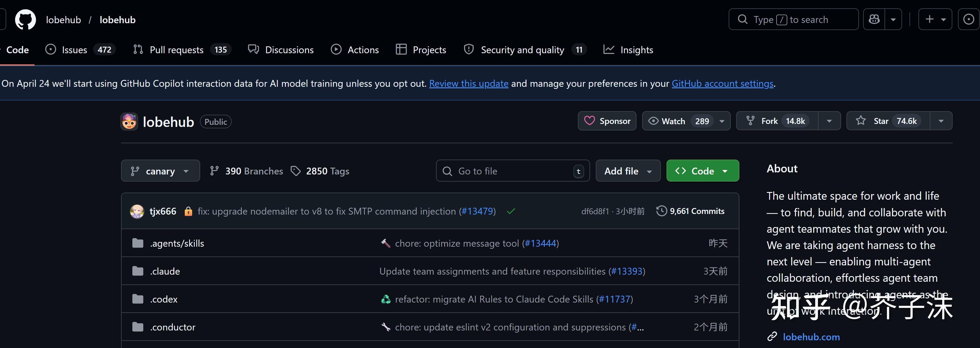Click the Go to file search box

click(512, 171)
